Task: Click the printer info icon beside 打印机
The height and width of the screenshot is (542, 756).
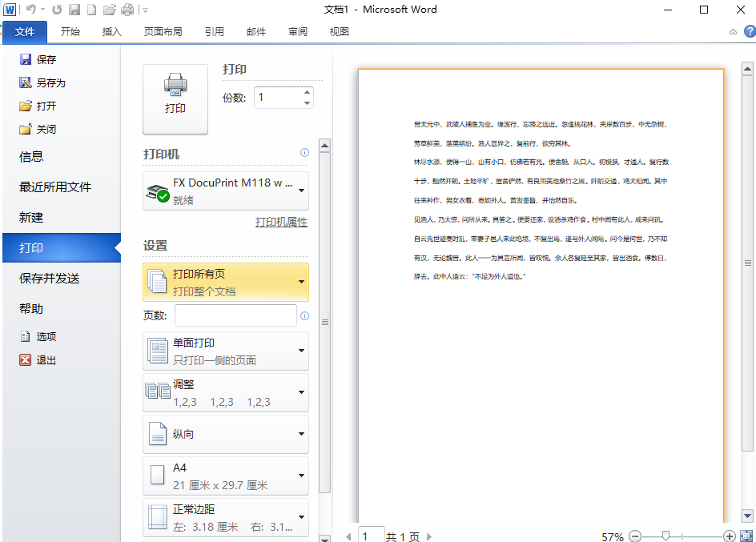Action: point(304,153)
